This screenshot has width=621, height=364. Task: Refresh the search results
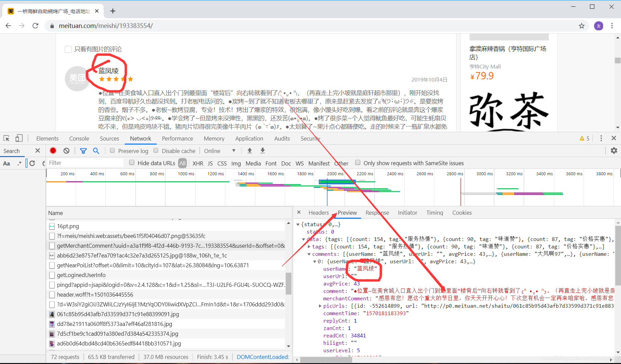[32, 163]
